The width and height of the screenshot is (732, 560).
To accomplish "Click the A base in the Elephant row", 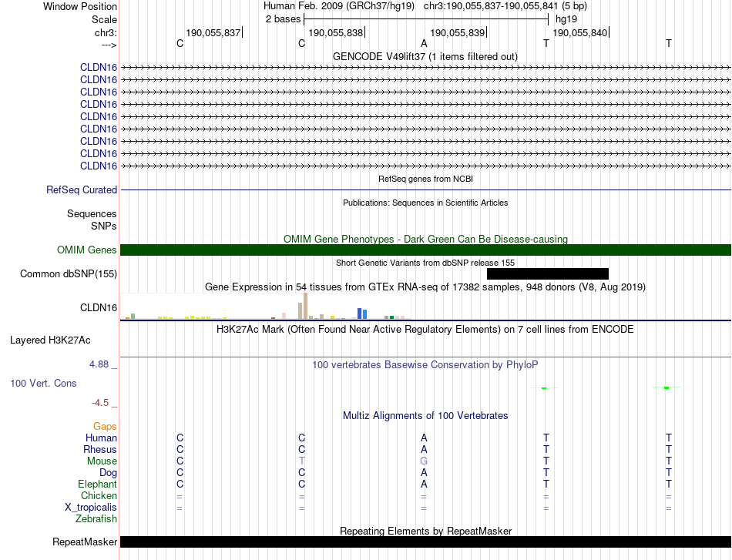I will (x=424, y=484).
